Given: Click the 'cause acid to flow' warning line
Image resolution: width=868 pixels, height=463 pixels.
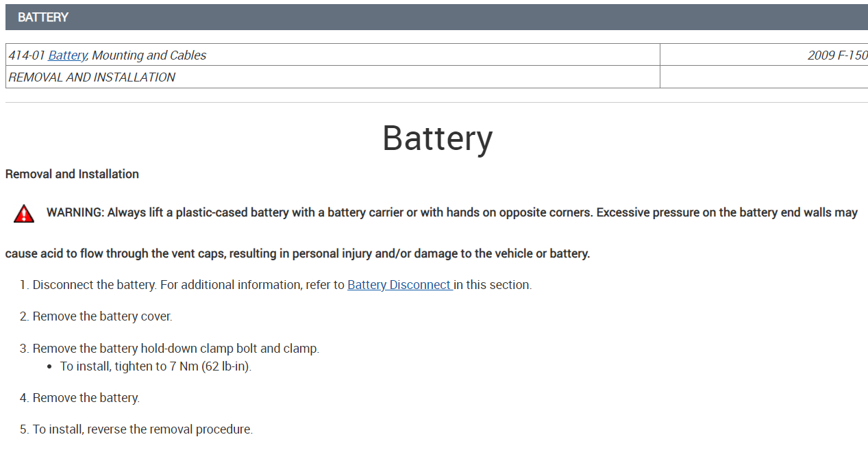Looking at the screenshot, I should 297,253.
